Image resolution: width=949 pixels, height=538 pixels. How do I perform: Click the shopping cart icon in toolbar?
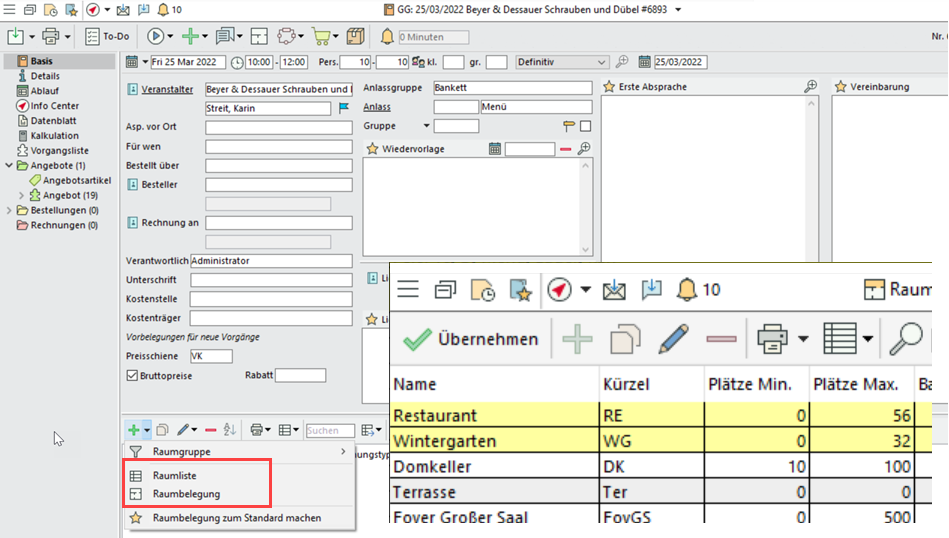tap(322, 37)
